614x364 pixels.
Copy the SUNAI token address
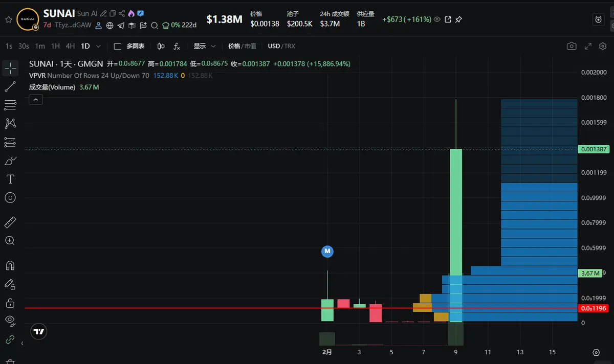[113, 13]
